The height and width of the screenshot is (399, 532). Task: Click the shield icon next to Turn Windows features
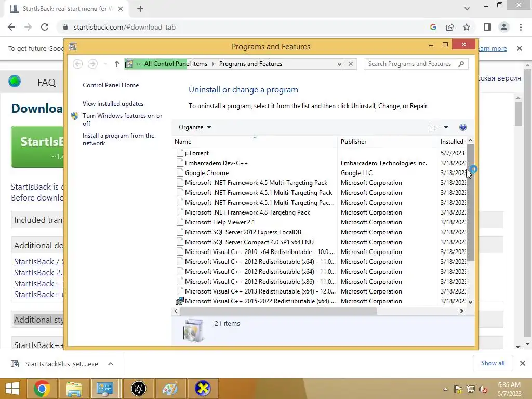click(75, 116)
